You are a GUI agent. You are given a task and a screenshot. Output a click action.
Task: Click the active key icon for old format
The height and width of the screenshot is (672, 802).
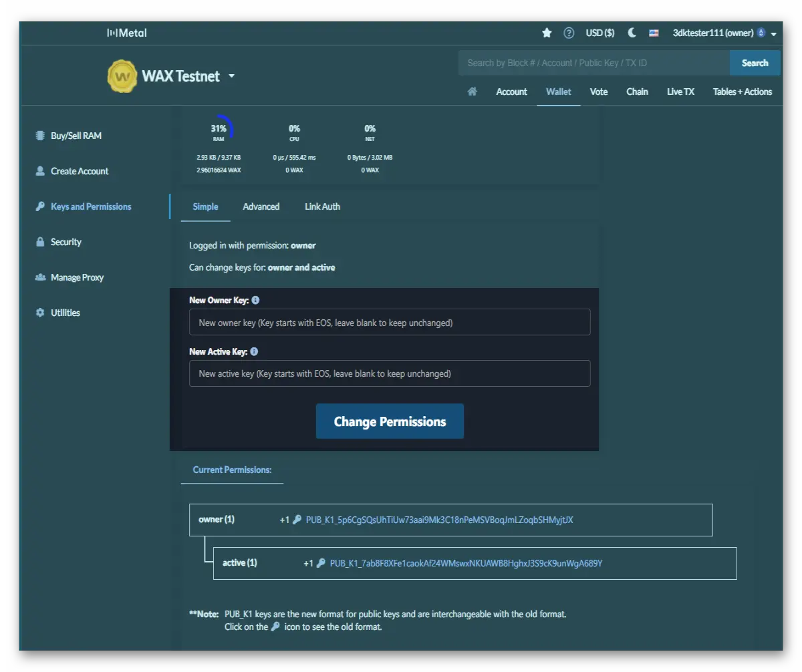(321, 563)
